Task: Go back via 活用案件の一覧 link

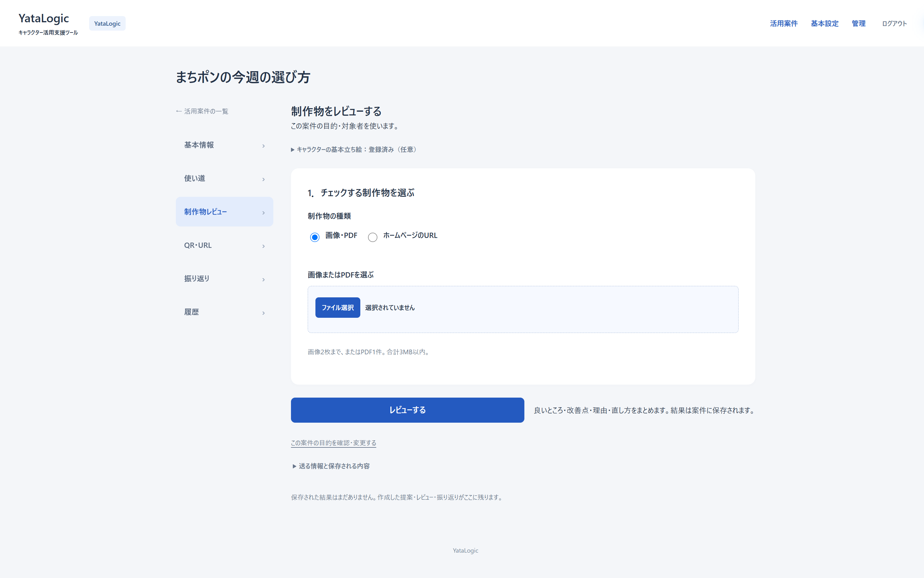Action: pos(202,111)
